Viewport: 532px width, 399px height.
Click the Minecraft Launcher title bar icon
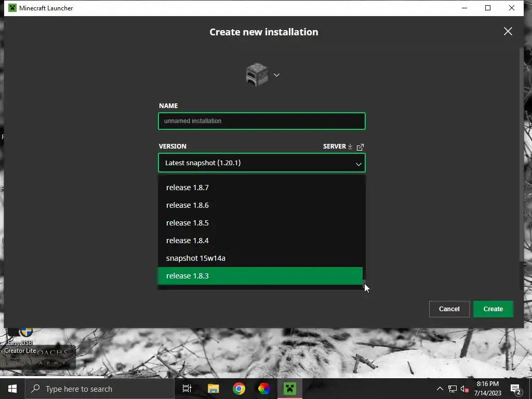pyautogui.click(x=12, y=8)
